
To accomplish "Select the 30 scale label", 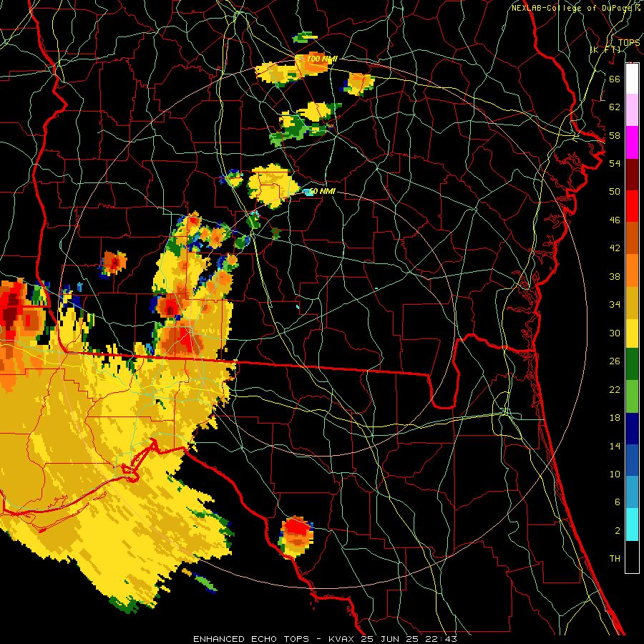I will click(x=615, y=333).
